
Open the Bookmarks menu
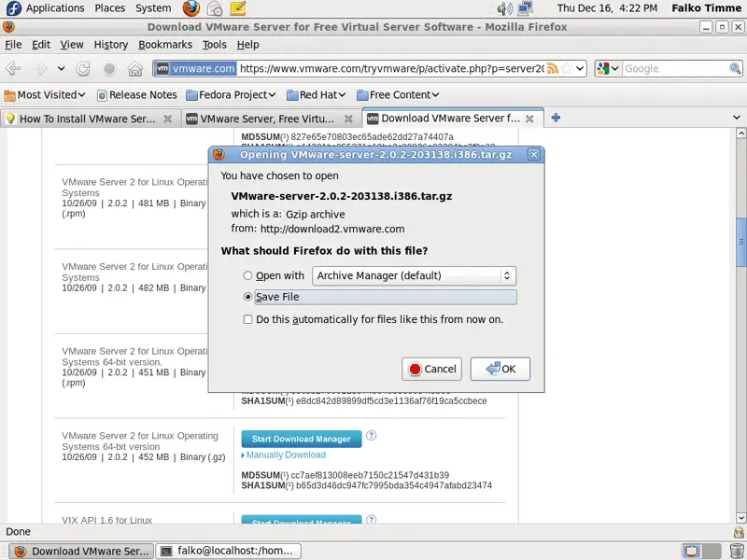tap(165, 45)
